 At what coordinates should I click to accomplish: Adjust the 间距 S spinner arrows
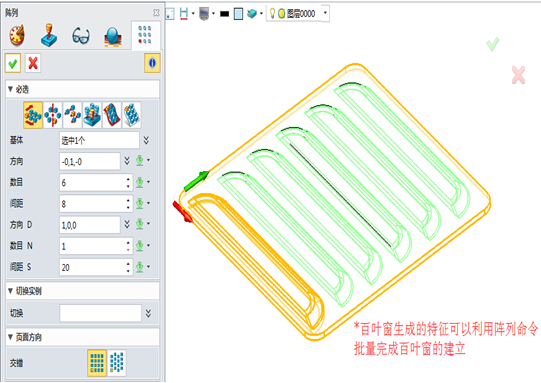point(128,267)
